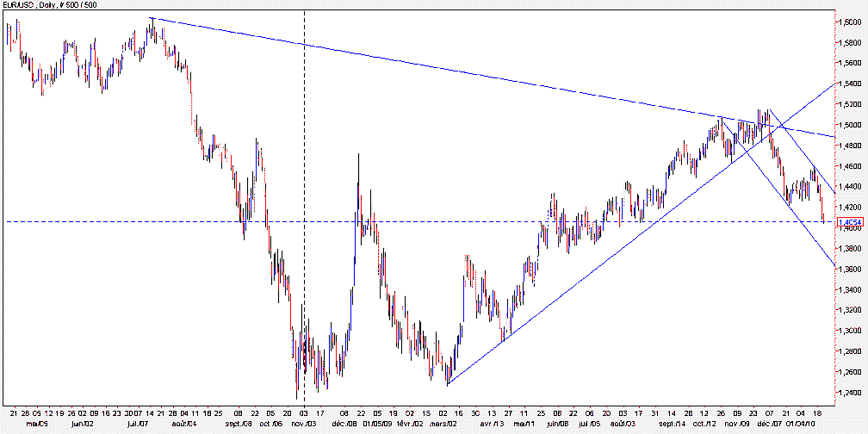Screen dimensions: 868x434
Task: Select the ascending blue trendline from mars low
Action: tap(642, 232)
